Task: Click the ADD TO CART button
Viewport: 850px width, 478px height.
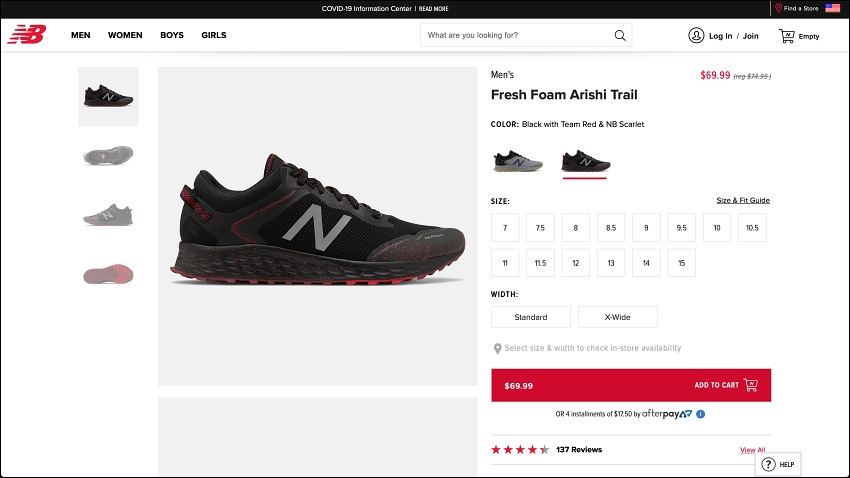Action: click(x=631, y=385)
